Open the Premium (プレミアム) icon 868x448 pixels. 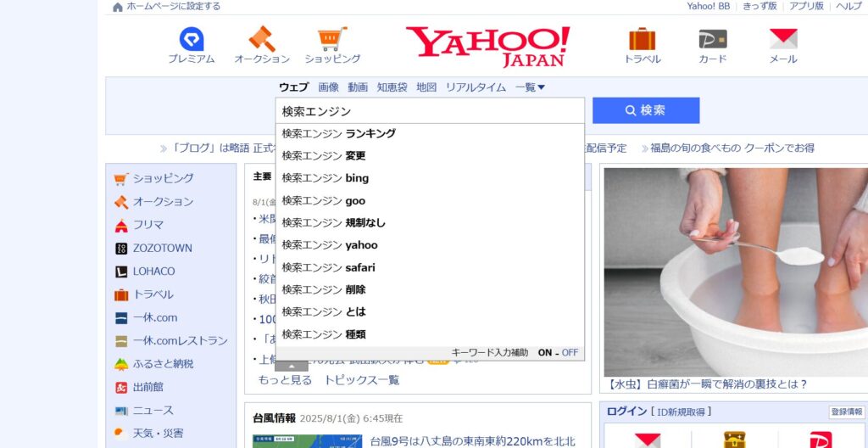192,39
